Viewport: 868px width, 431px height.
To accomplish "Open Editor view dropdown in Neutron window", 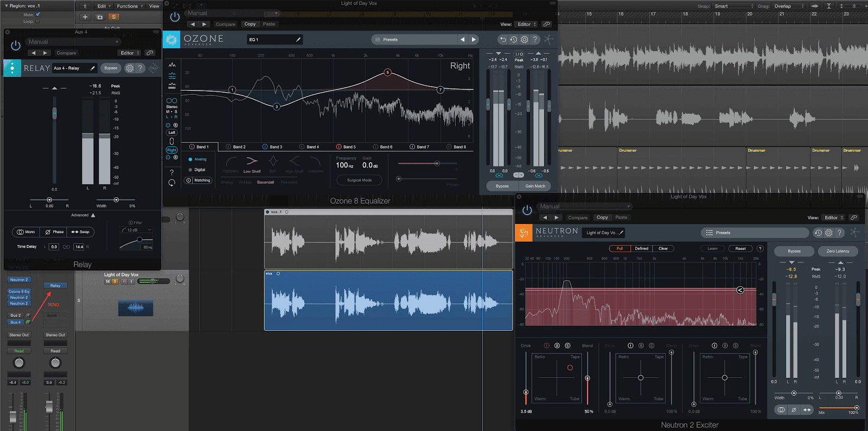I will (834, 217).
